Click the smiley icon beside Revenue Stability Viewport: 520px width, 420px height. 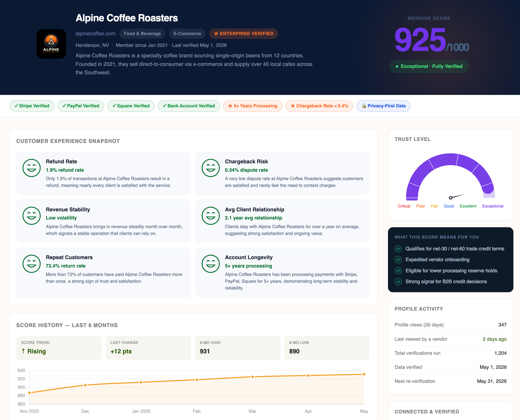[x=31, y=216]
